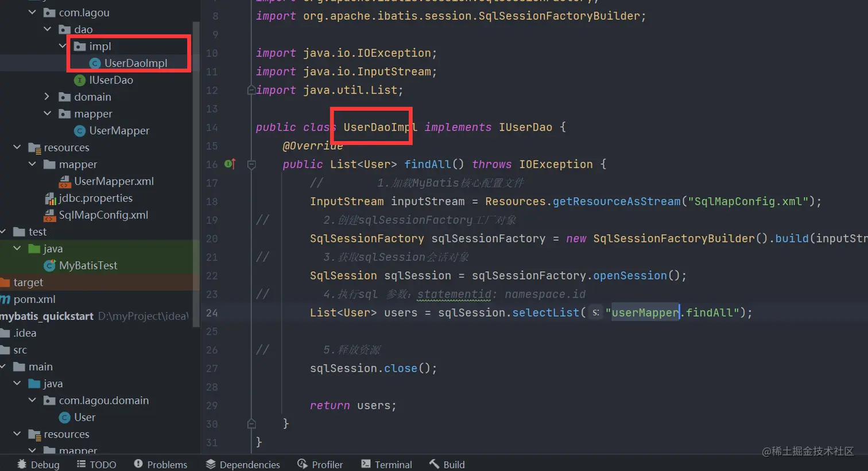Click the SqlMapConfig.xml file icon

[49, 215]
